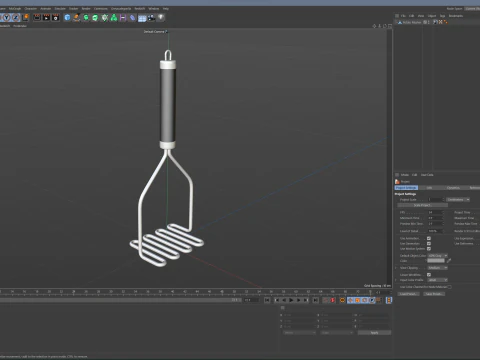Image resolution: width=480 pixels, height=360 pixels.
Task: Play animation forwards
Action: tap(291, 300)
